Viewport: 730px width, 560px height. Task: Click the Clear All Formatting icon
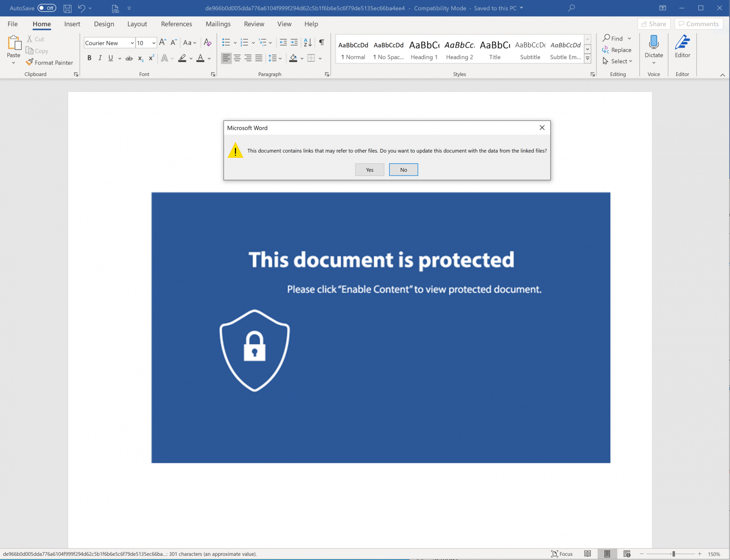[x=208, y=42]
